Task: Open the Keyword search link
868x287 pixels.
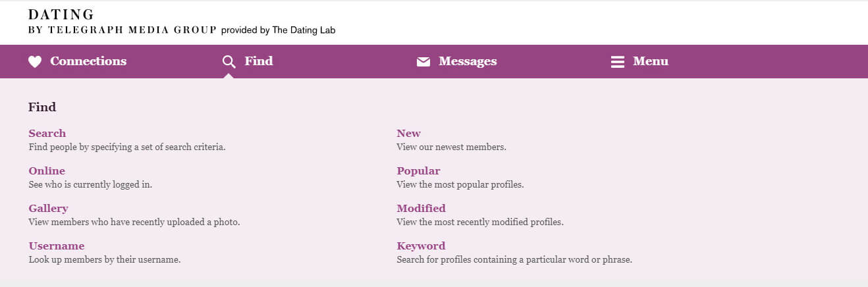Action: pyautogui.click(x=421, y=246)
